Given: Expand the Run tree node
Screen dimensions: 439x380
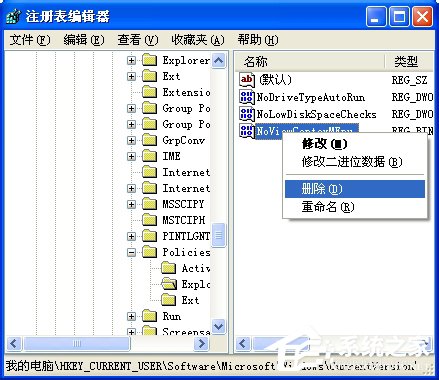Looking at the screenshot, I should [x=132, y=316].
